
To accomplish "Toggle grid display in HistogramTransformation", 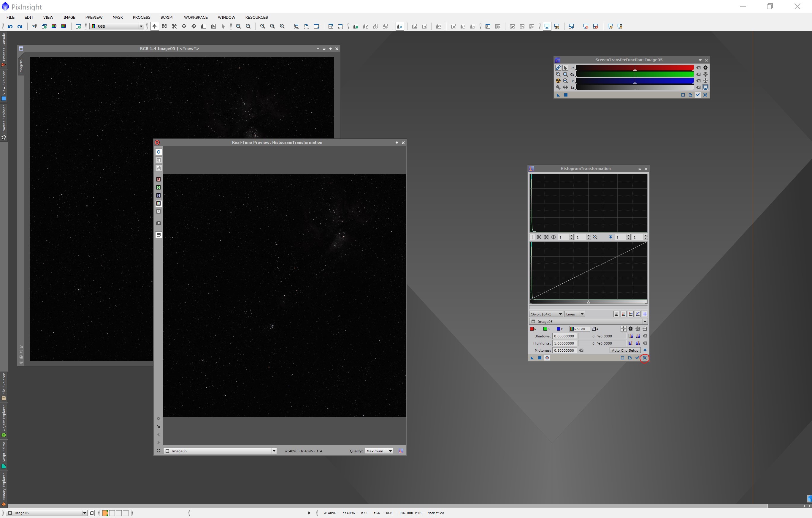I will pos(645,314).
